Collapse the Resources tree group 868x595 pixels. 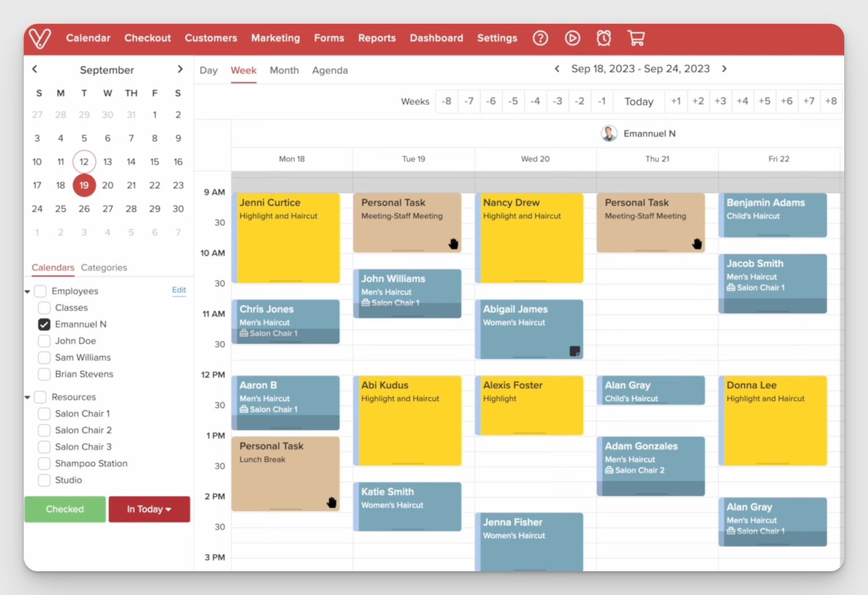28,397
